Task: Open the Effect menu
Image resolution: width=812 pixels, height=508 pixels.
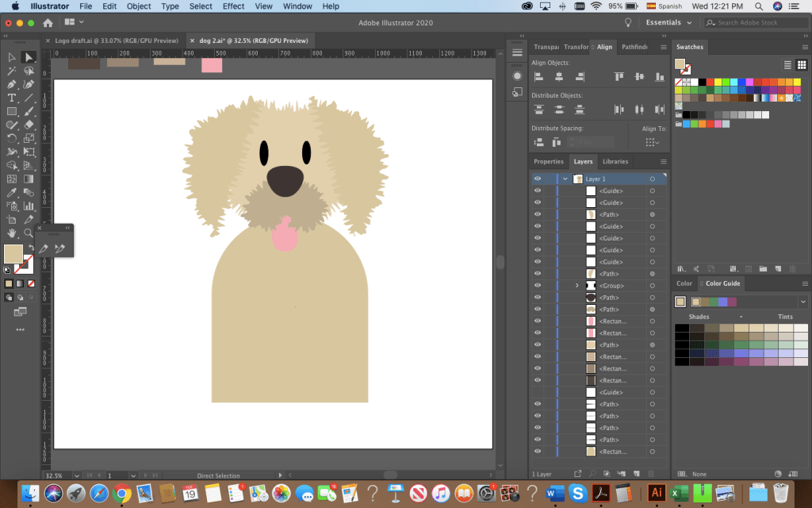Action: [233, 6]
